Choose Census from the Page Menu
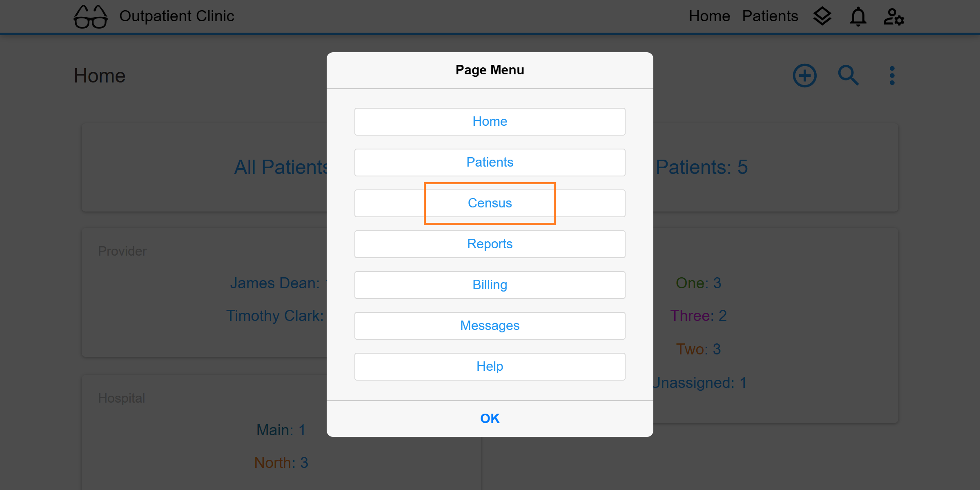The height and width of the screenshot is (490, 980). click(x=490, y=203)
